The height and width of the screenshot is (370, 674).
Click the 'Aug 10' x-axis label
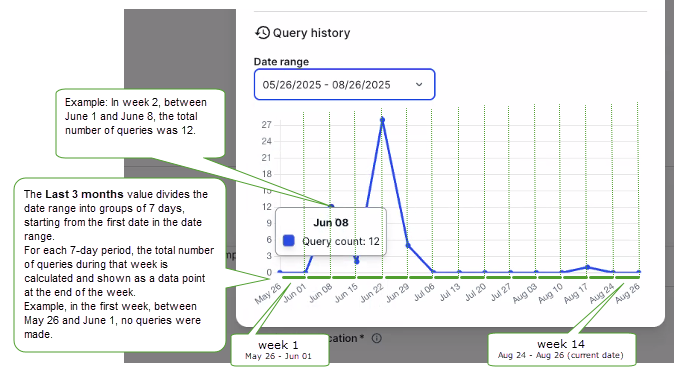click(x=551, y=294)
